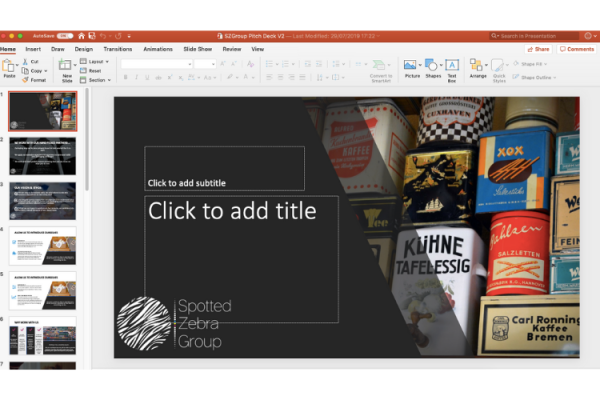The height and width of the screenshot is (400, 600).
Task: Open the Draw ribbon tab
Action: [x=58, y=49]
